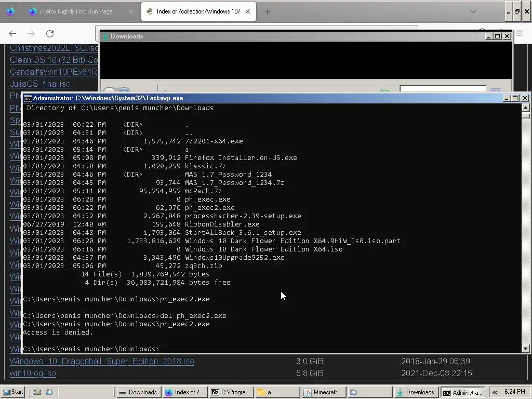Image resolution: width=532 pixels, height=399 pixels.
Task: Go forward one page in Firefox
Action: pos(31,34)
